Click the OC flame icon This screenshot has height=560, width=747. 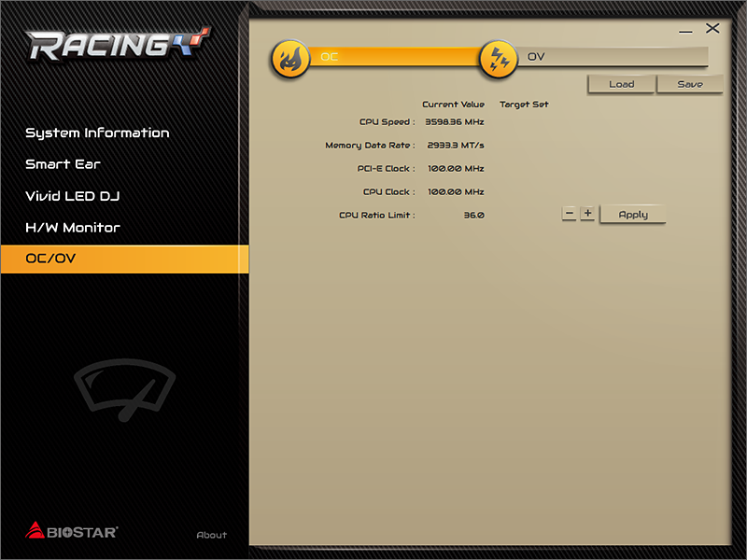click(x=290, y=60)
